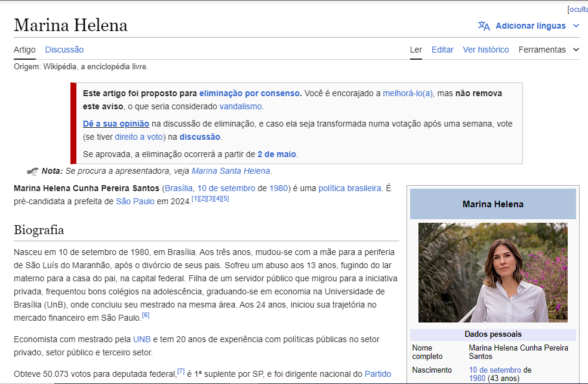This screenshot has height=384, width=588.
Task: Click the Marina Helena page title
Action: point(70,26)
